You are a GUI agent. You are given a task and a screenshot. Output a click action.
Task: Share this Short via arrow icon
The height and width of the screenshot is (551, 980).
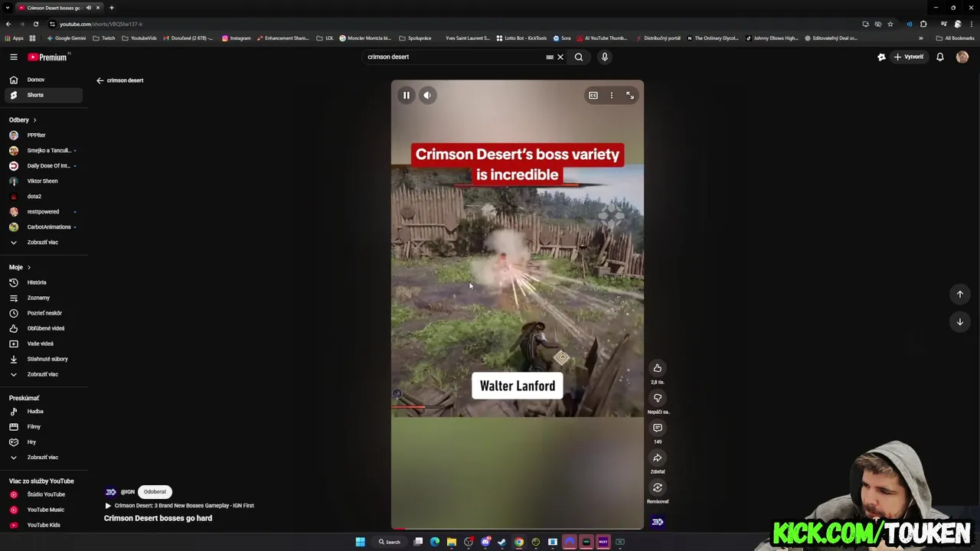[658, 458]
